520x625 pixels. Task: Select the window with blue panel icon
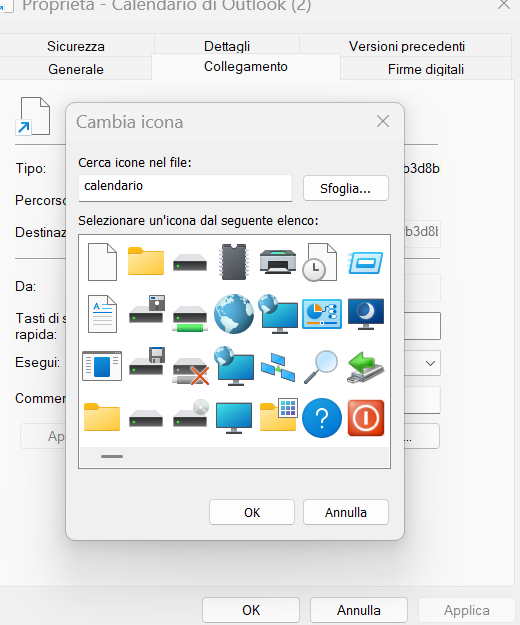pyautogui.click(x=102, y=366)
